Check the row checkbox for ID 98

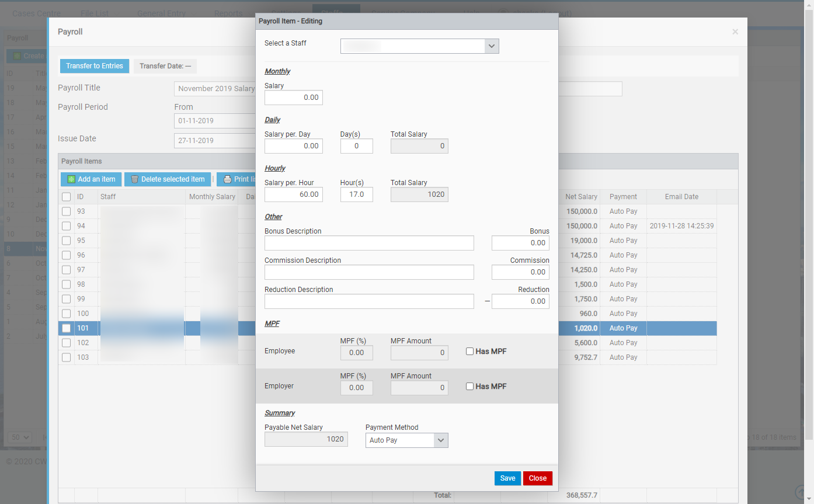tap(67, 284)
